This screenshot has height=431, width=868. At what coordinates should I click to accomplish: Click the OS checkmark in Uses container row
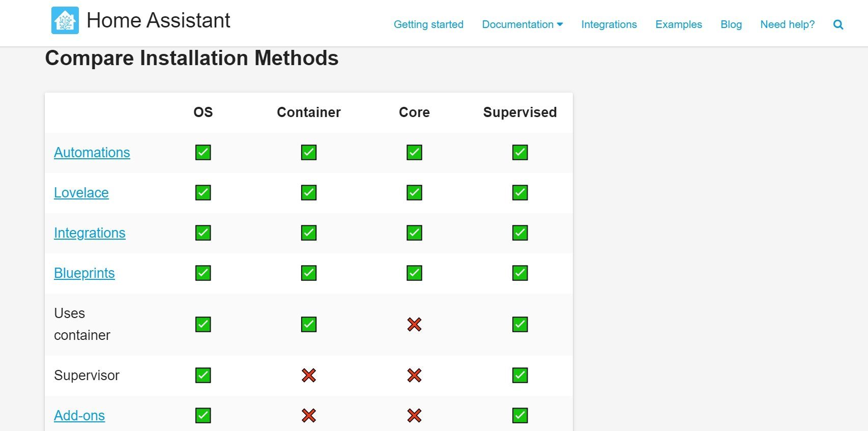click(x=203, y=324)
